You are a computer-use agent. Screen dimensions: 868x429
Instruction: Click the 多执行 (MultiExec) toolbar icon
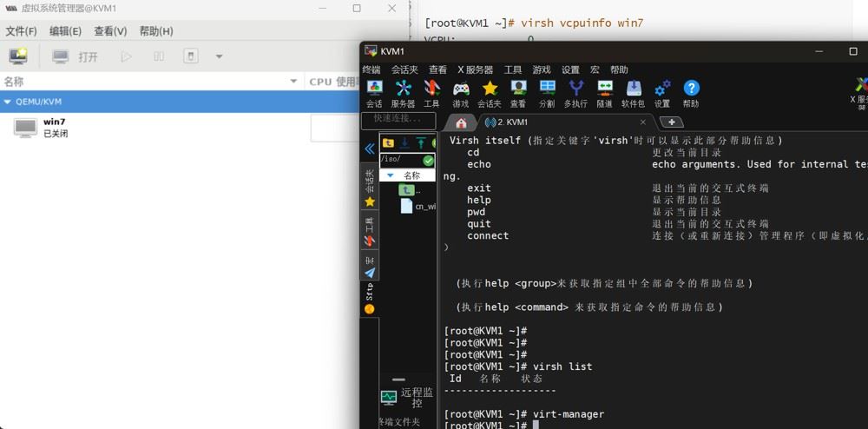575,94
